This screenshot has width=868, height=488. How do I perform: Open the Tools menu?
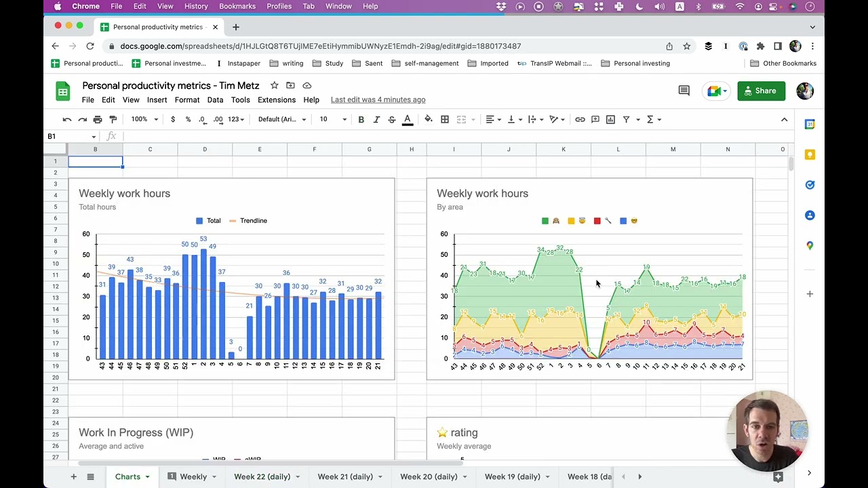tap(240, 100)
